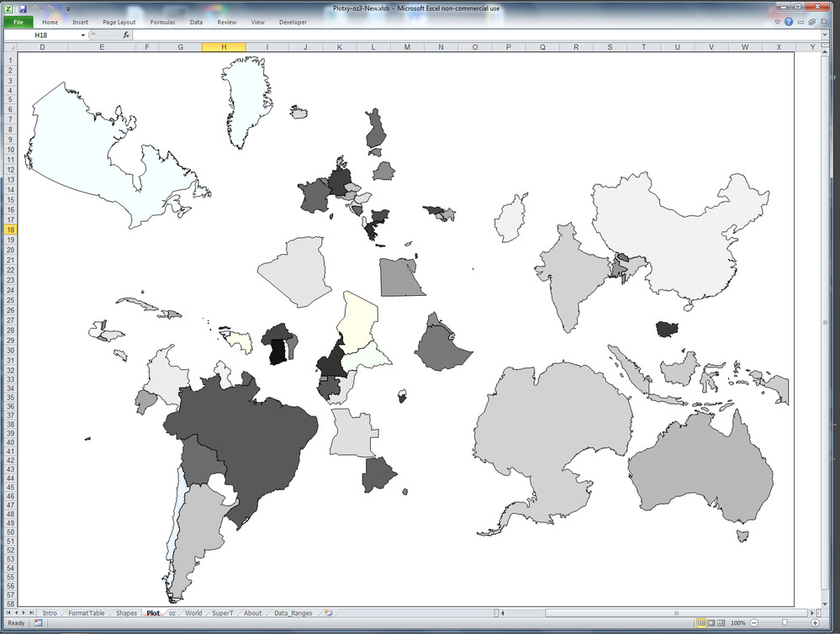Click the zoom in plus icon
This screenshot has height=634, width=840.
[x=816, y=623]
